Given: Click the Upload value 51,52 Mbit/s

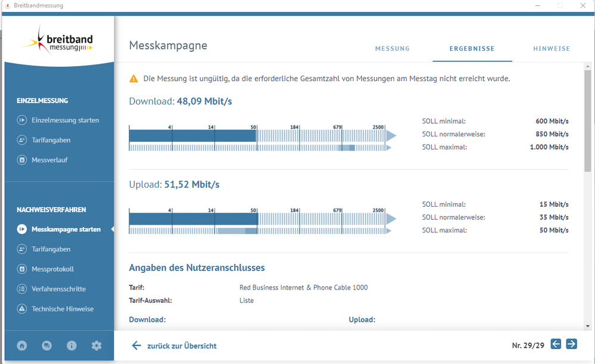Looking at the screenshot, I should (x=192, y=185).
